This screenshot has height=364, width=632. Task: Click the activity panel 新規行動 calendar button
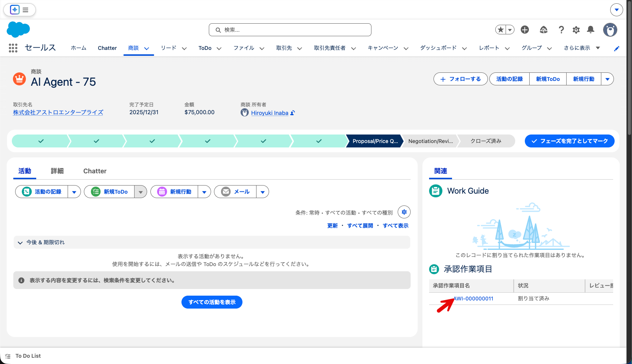[x=174, y=192]
